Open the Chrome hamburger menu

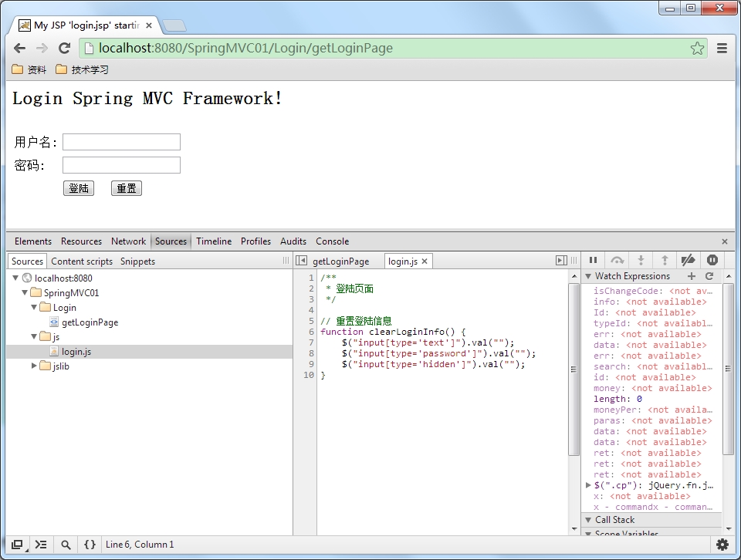tap(722, 48)
